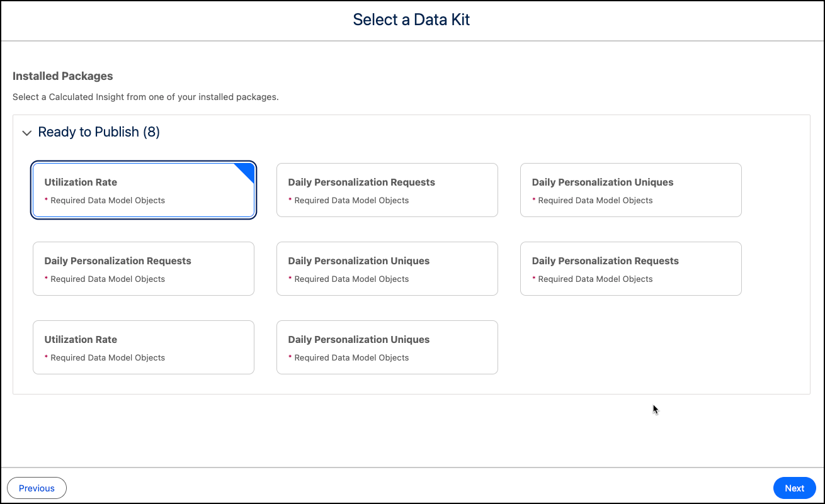Screen dimensions: 825x504
Task: Click red asterisk in selected Utilization Rate card
Action: point(46,200)
